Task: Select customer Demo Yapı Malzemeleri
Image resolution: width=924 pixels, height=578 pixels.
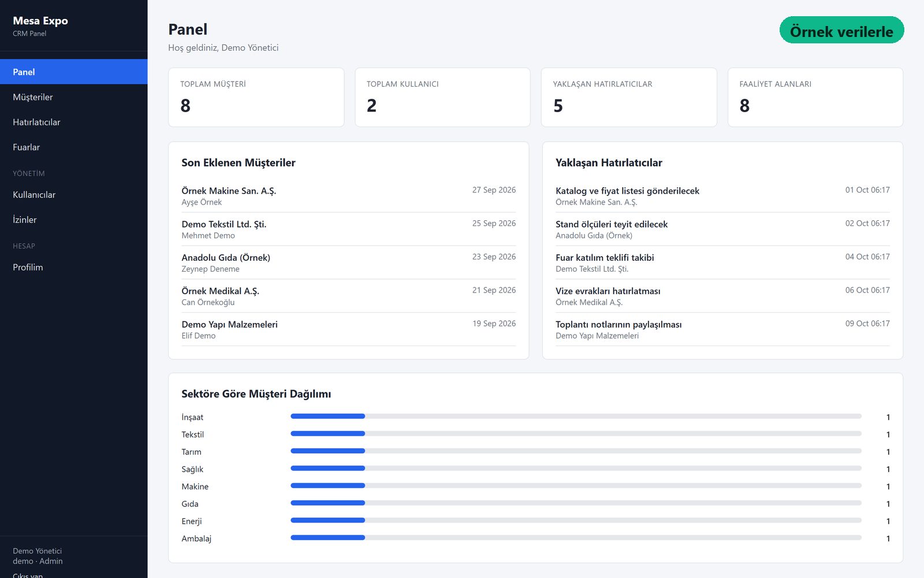Action: [x=229, y=324]
